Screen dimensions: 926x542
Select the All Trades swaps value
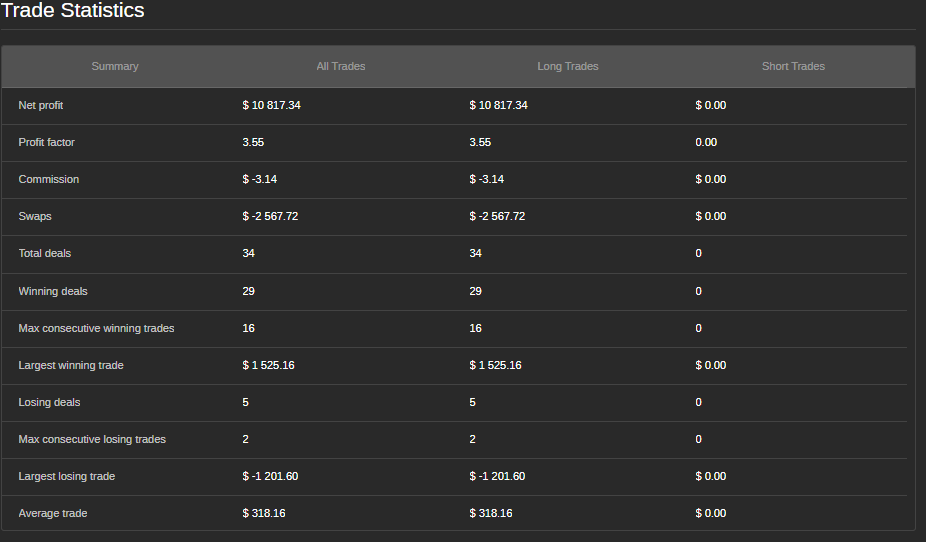click(x=270, y=216)
